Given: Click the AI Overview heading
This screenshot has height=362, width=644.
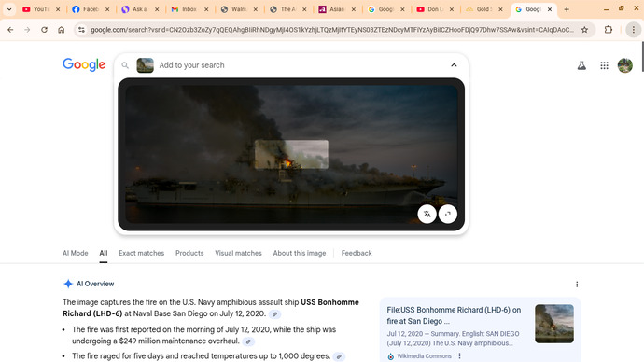Looking at the screenshot, I should 95,284.
